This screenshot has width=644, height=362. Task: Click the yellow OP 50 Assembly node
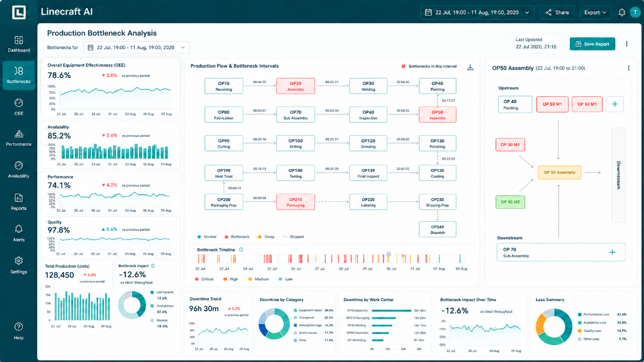[559, 172]
